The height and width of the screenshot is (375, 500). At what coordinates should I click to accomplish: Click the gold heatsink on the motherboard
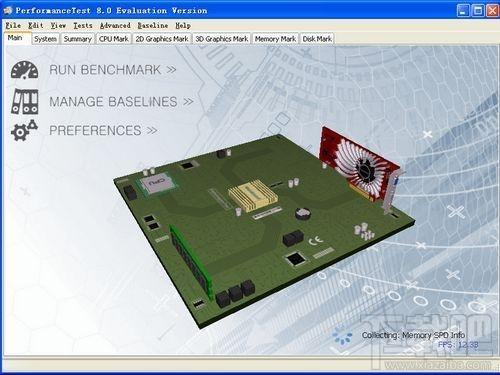pos(253,196)
